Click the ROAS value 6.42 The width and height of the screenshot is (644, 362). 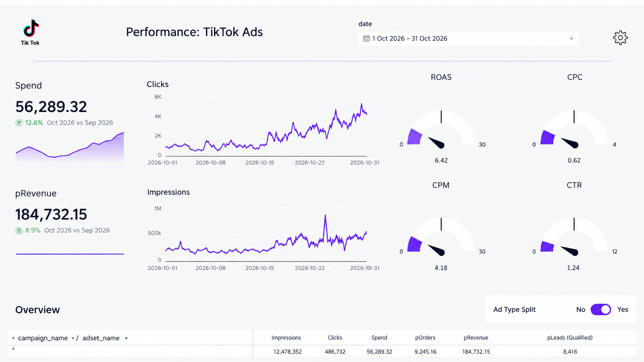[441, 160]
